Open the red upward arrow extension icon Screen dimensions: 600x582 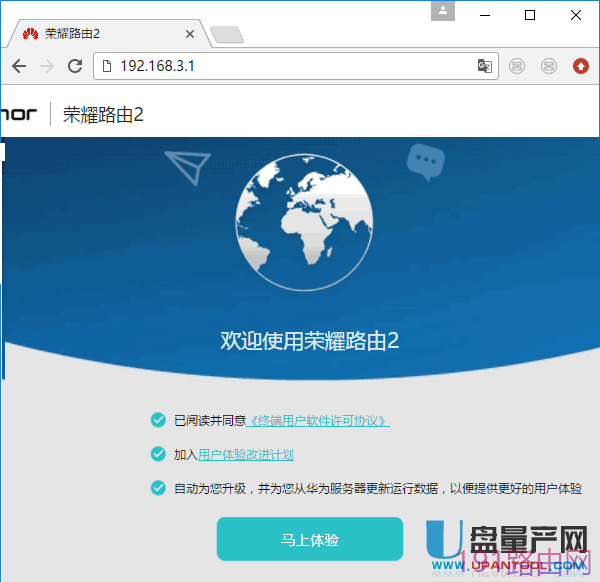tap(580, 66)
